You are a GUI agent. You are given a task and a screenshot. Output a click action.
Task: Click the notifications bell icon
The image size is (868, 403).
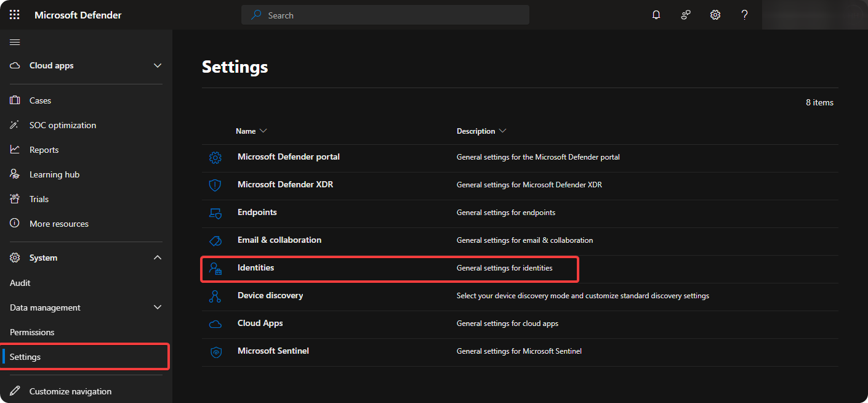(x=656, y=15)
